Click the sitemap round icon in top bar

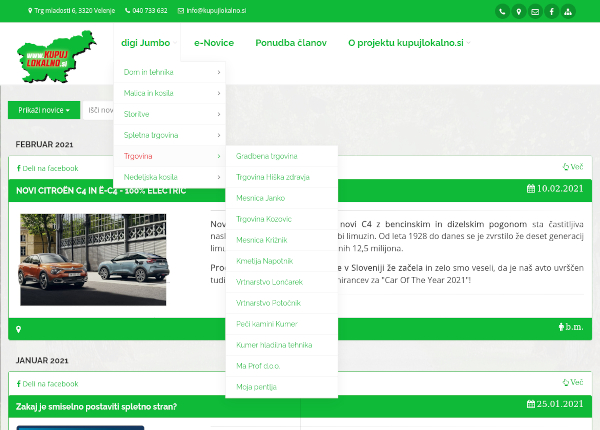(568, 11)
